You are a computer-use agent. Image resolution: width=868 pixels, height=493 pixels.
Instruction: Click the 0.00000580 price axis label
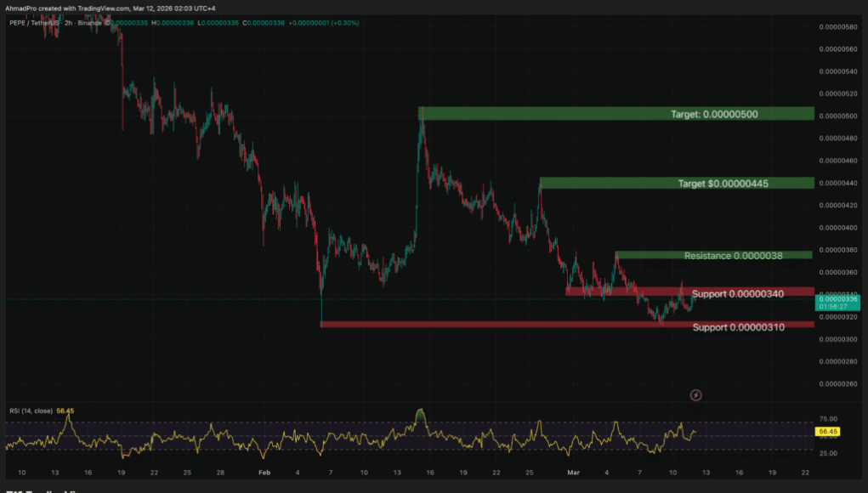(837, 27)
